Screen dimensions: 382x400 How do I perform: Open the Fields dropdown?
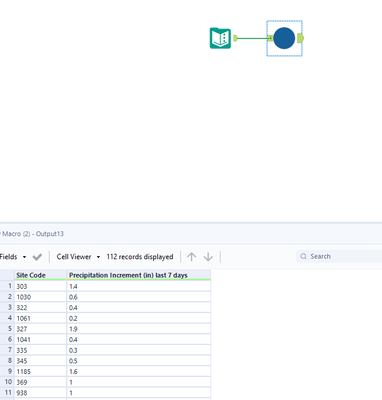point(13,257)
